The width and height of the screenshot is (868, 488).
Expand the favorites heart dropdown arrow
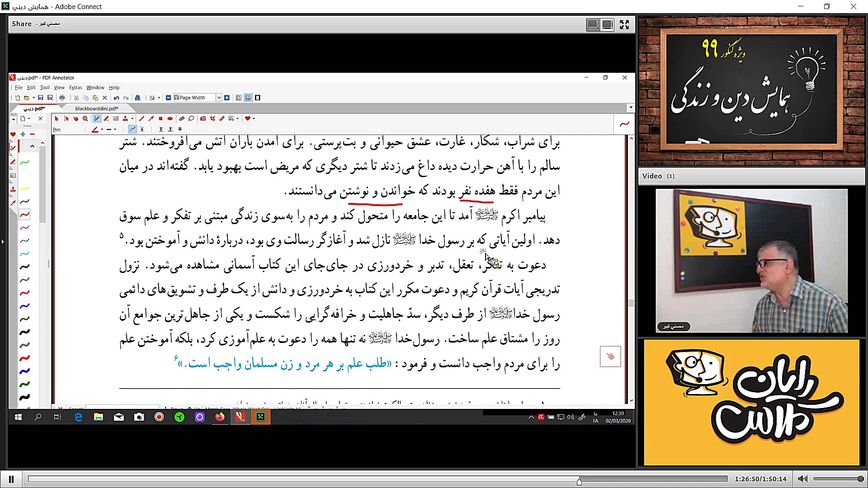click(254, 118)
